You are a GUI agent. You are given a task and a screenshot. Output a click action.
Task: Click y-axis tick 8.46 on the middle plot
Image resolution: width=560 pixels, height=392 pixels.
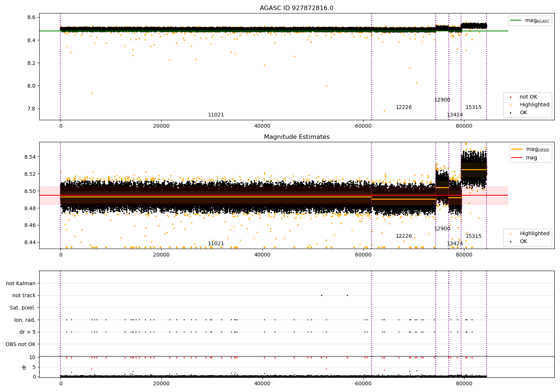pos(30,225)
